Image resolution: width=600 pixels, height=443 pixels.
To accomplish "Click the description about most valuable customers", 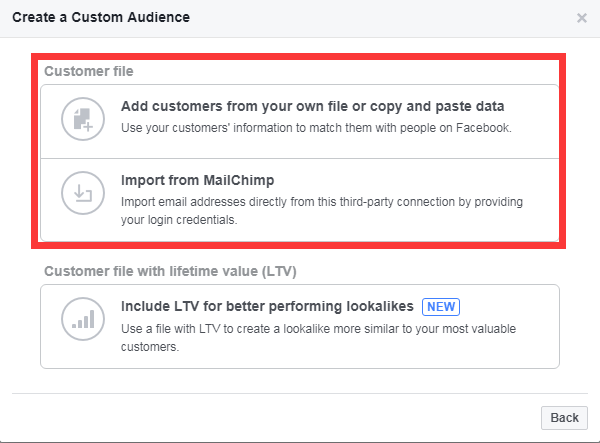I will 318,338.
